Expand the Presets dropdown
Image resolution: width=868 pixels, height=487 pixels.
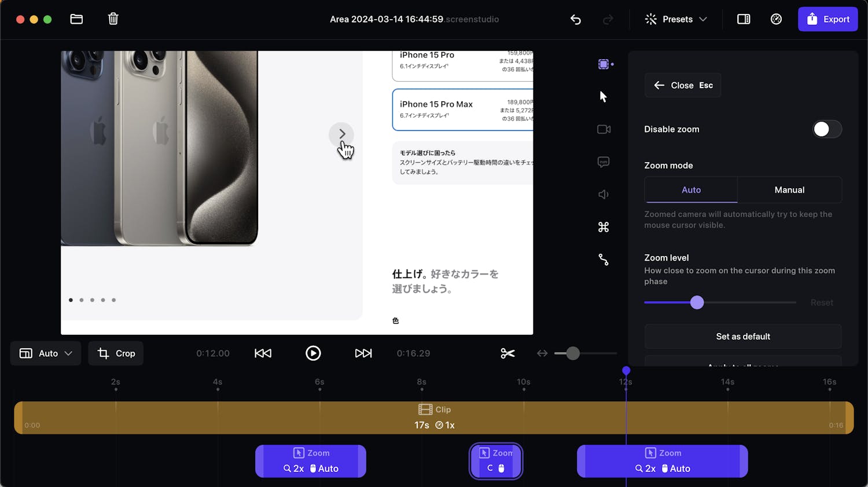pyautogui.click(x=676, y=19)
